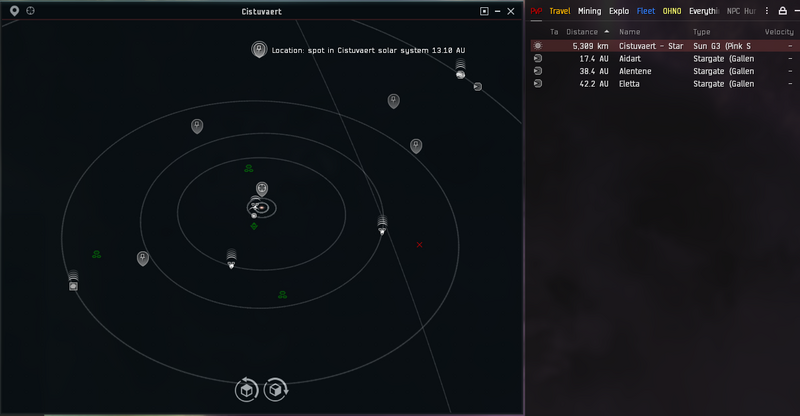Screen dimensions: 800x416
Task: Open the overview three-dot options menu
Action: [767, 11]
